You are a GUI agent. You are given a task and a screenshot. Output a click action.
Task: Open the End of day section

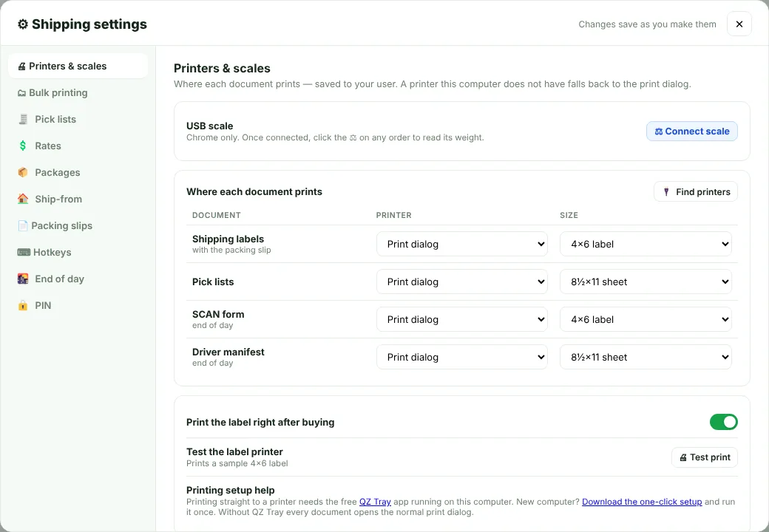click(x=78, y=279)
